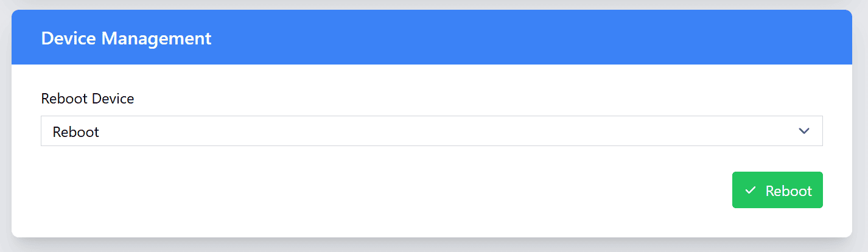This screenshot has width=868, height=252.
Task: Show the list of reboot options
Action: point(431,131)
